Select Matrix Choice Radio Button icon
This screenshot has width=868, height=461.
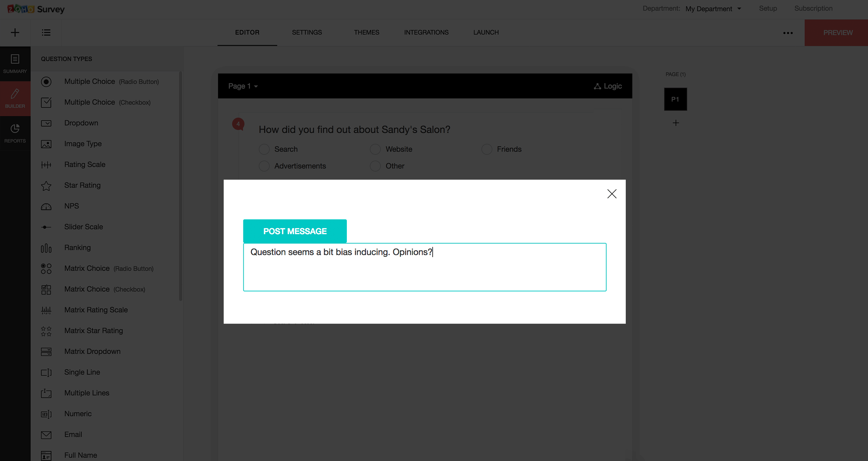coord(46,269)
